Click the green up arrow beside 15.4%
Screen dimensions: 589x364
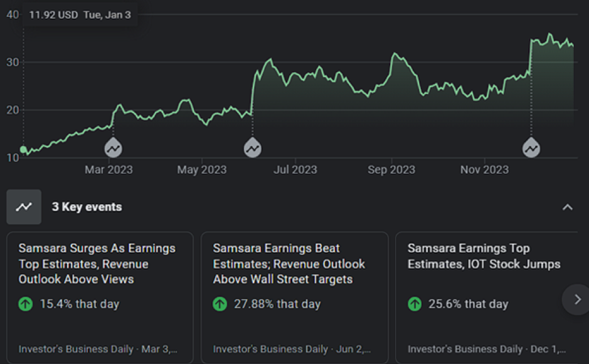click(x=26, y=304)
